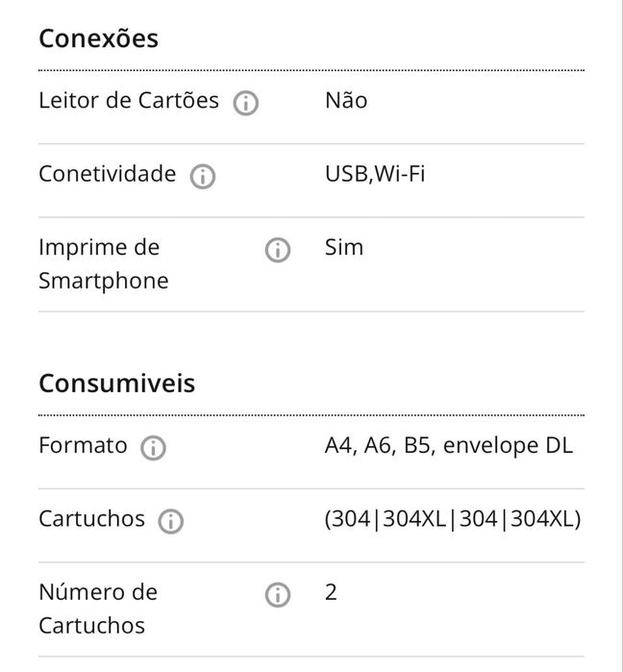
Task: Select the Consumiveis section heading
Action: 117,384
